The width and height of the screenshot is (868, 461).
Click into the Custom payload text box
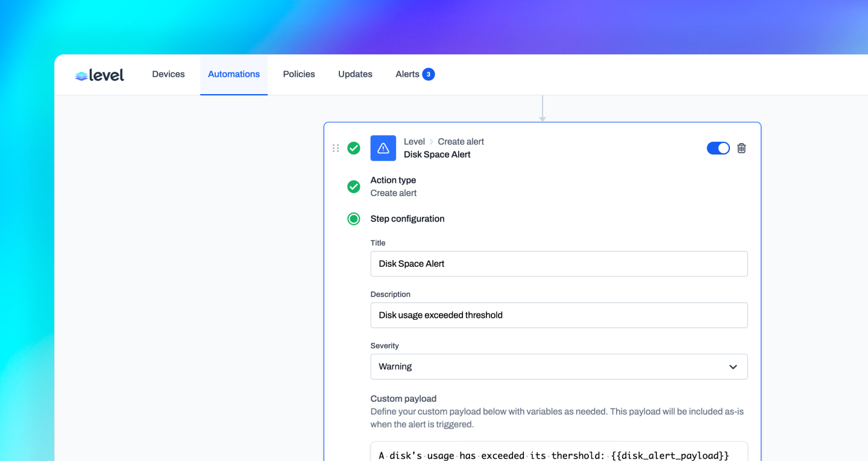coord(559,451)
